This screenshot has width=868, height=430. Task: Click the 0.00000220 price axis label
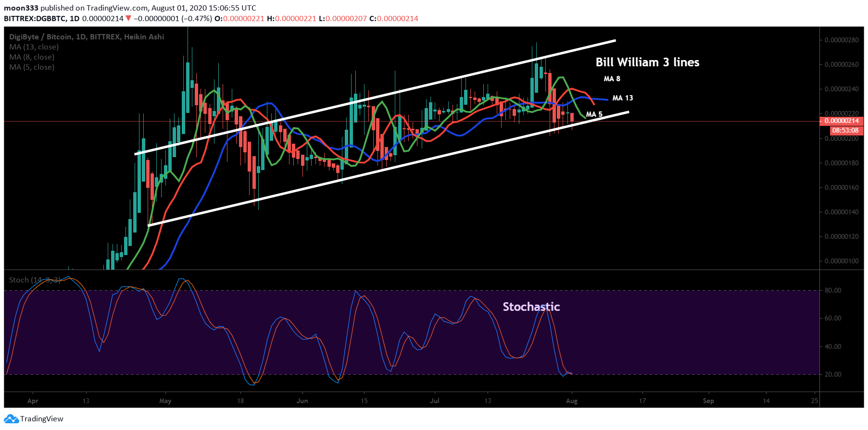pos(842,113)
